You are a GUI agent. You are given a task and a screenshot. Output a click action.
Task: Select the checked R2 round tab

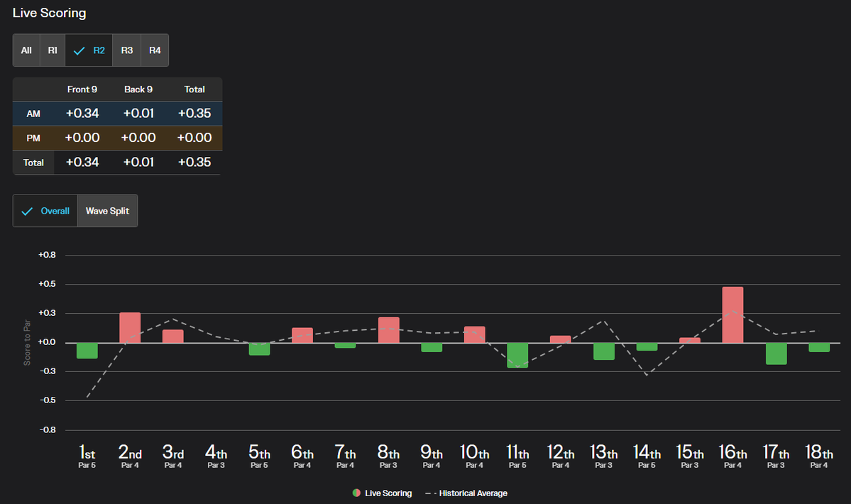point(89,50)
